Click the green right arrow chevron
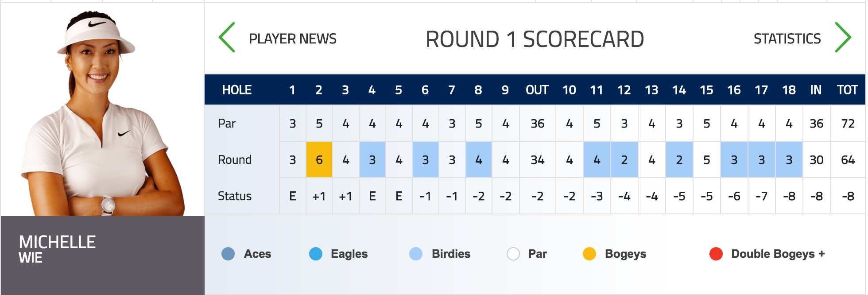The image size is (868, 295). pos(843,38)
